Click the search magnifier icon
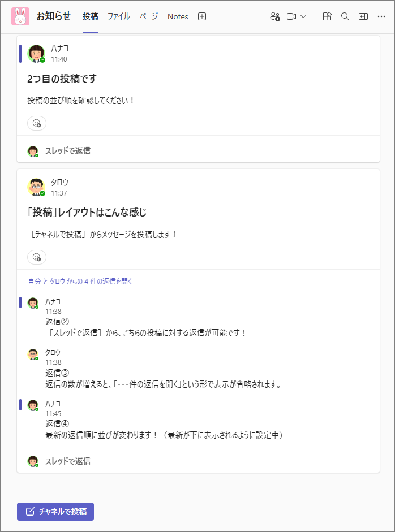 (x=345, y=16)
